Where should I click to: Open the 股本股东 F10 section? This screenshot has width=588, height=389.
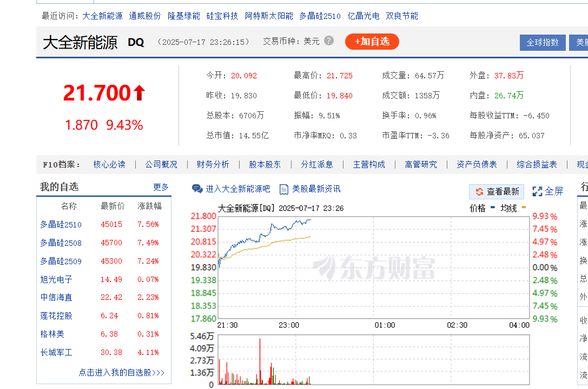(265, 165)
